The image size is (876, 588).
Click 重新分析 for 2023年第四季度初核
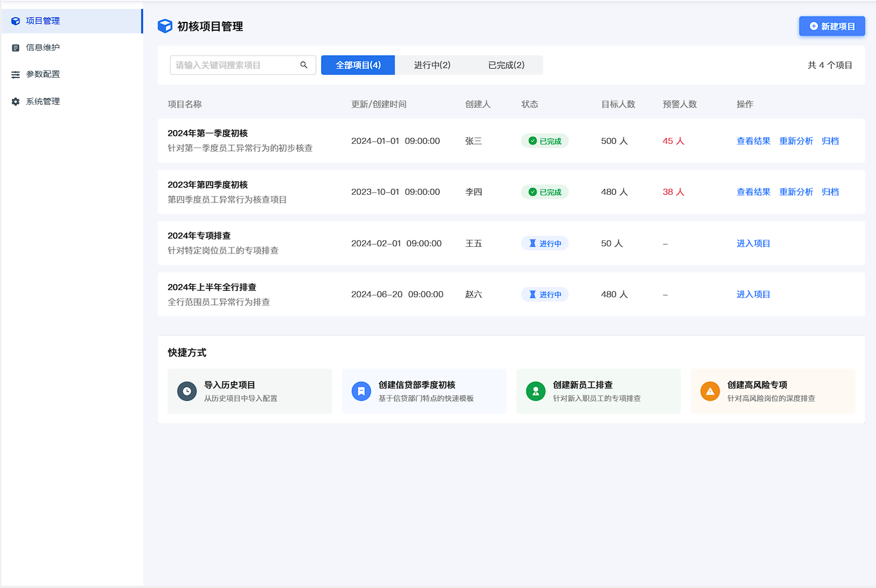point(795,192)
